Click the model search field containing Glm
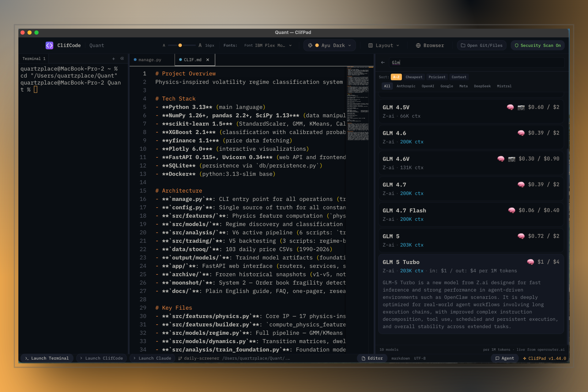The width and height of the screenshot is (588, 392). (477, 62)
